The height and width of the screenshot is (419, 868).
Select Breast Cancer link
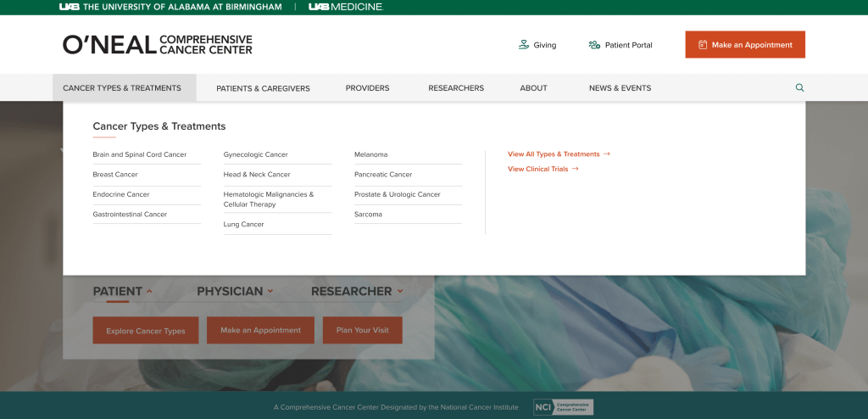pos(115,175)
